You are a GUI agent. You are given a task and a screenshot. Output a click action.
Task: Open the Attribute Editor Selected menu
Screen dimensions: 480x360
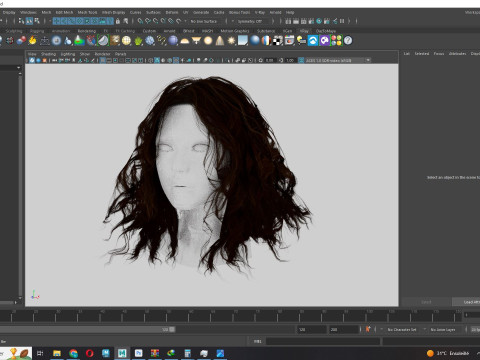click(x=422, y=54)
